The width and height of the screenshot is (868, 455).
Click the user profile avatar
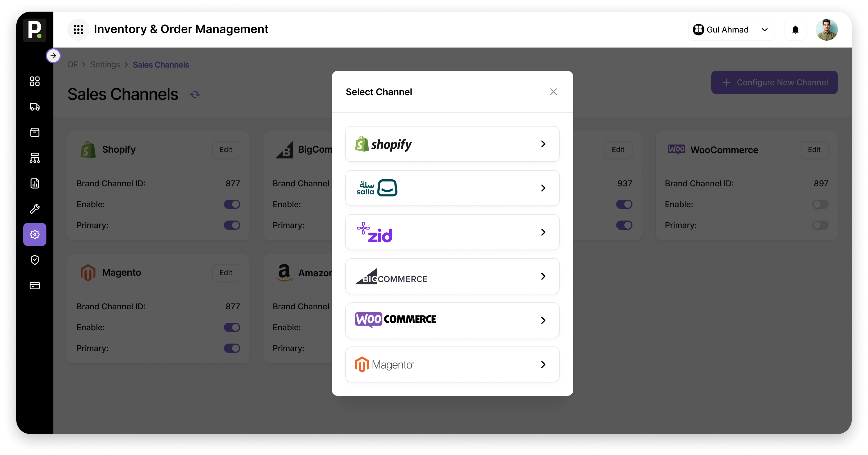point(827,30)
